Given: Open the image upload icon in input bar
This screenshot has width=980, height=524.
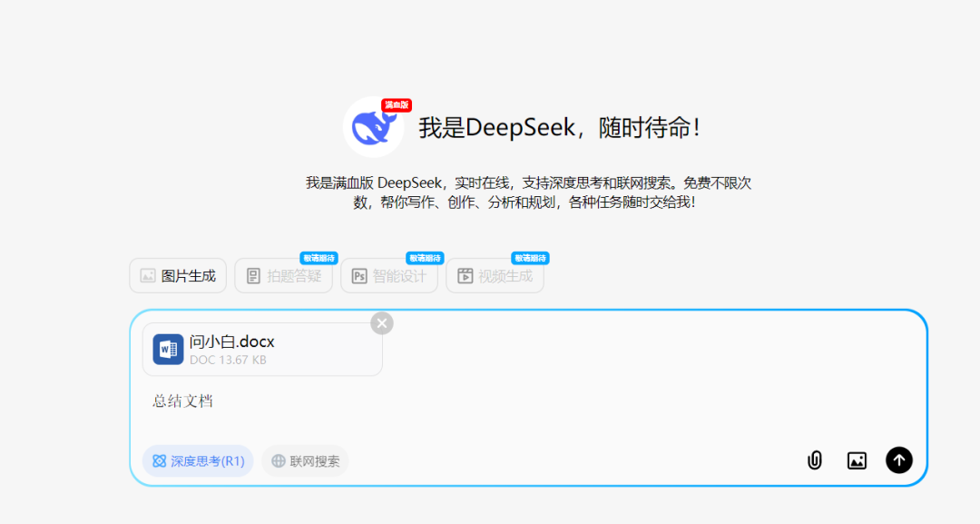Looking at the screenshot, I should coord(857,460).
